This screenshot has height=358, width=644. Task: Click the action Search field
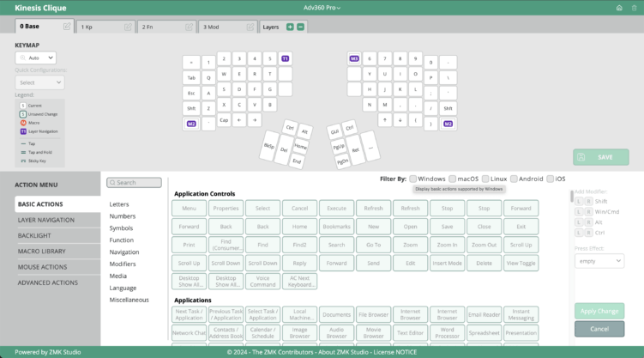click(134, 183)
